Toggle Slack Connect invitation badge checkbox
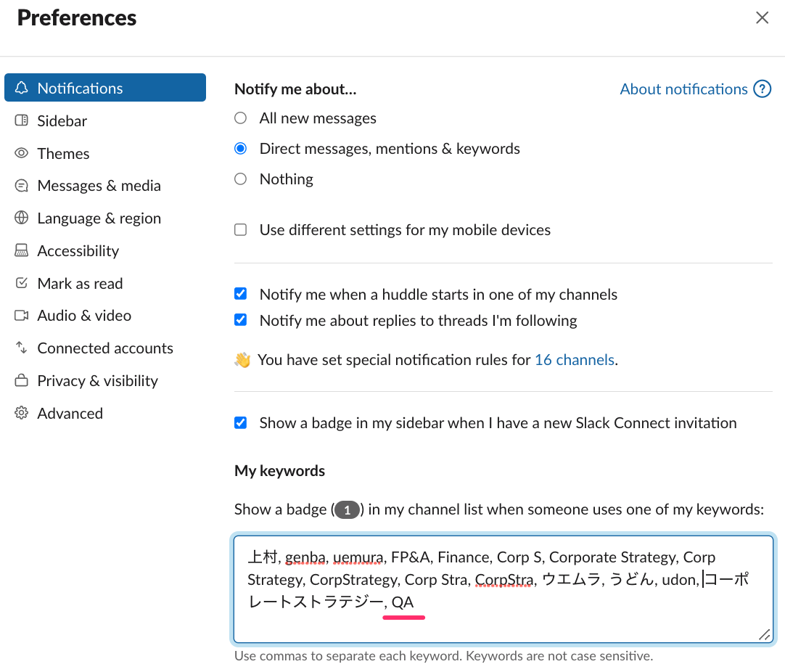 point(241,423)
